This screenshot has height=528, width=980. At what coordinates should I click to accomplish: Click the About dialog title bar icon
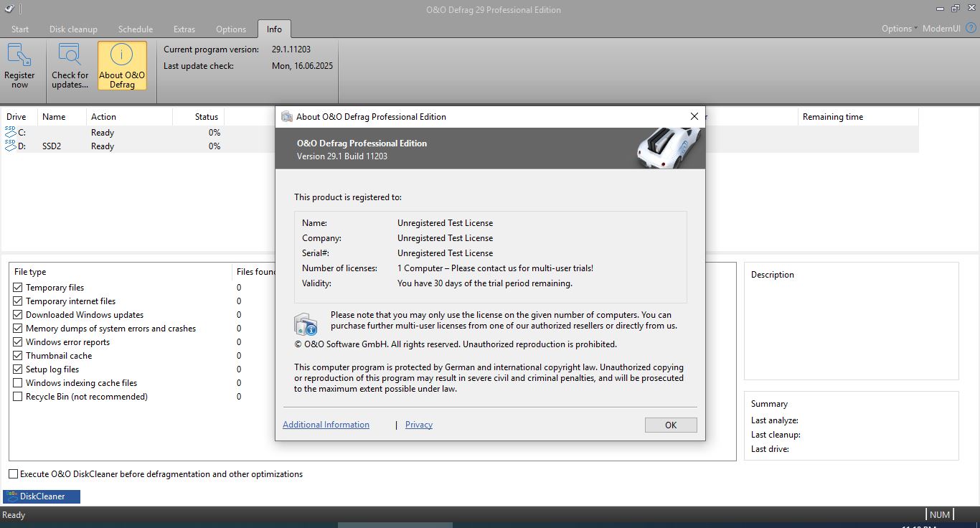coord(287,116)
